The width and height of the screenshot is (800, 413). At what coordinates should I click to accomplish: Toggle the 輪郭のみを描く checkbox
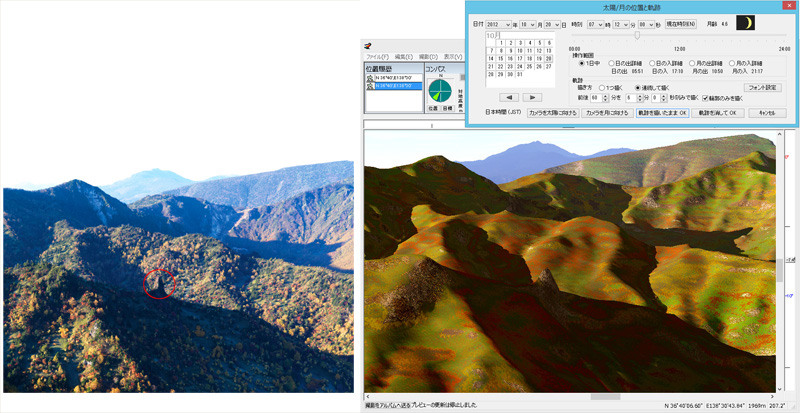(x=706, y=98)
